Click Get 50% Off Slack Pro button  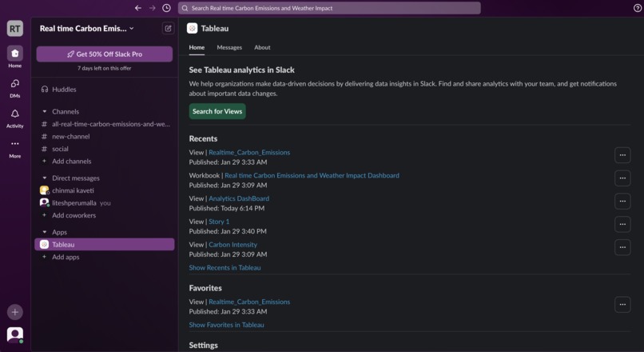coord(105,54)
